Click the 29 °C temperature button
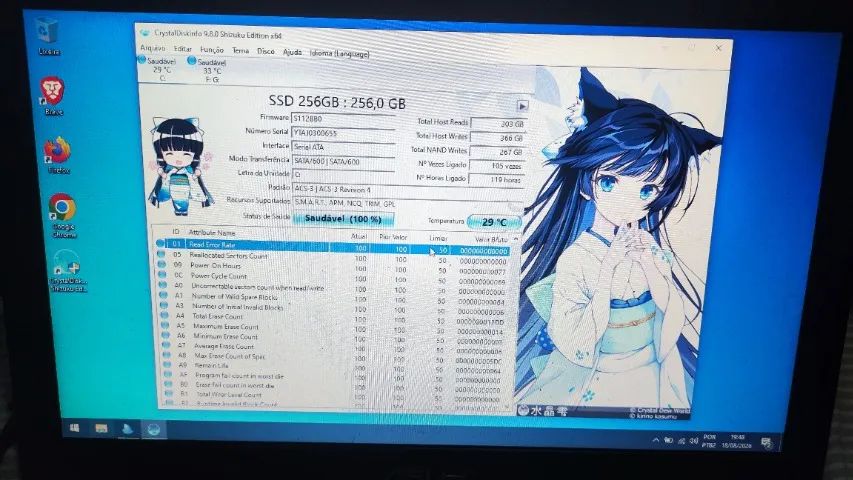Screen dimensions: 853x480 (494, 222)
